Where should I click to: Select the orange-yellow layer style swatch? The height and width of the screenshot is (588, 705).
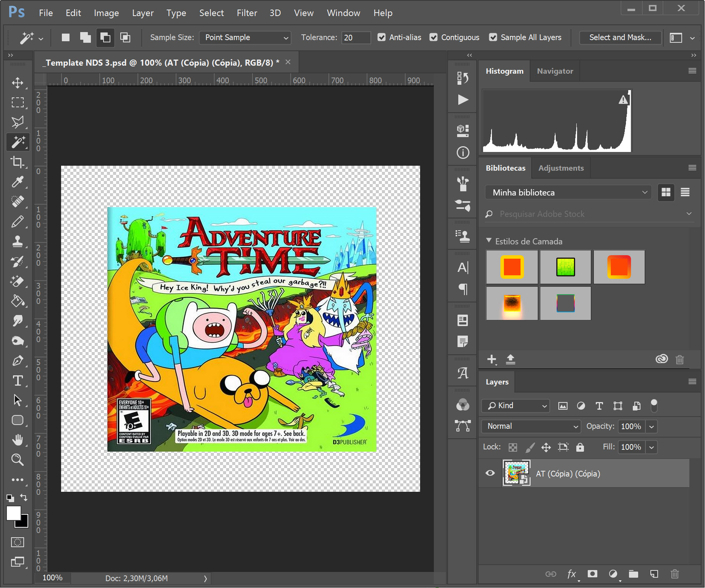[512, 267]
